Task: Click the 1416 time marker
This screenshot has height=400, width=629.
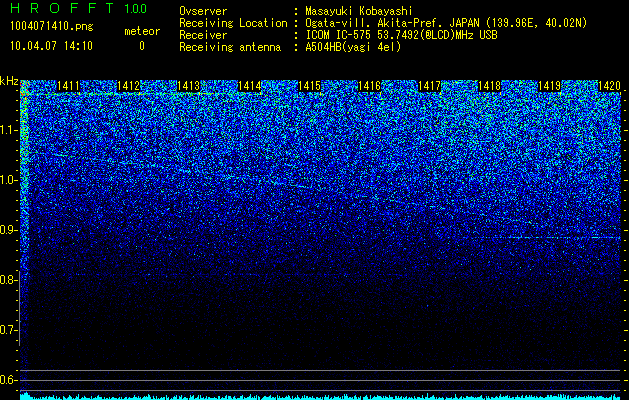Action: click(369, 86)
